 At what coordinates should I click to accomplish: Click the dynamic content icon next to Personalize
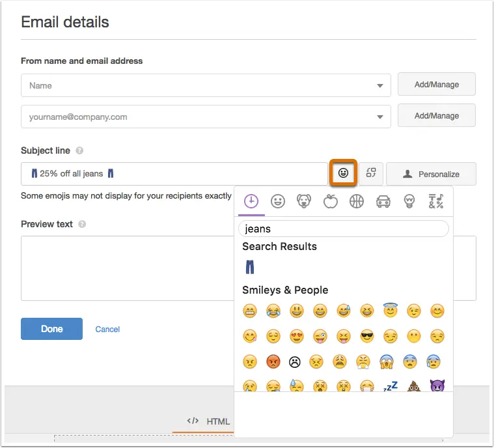click(371, 173)
